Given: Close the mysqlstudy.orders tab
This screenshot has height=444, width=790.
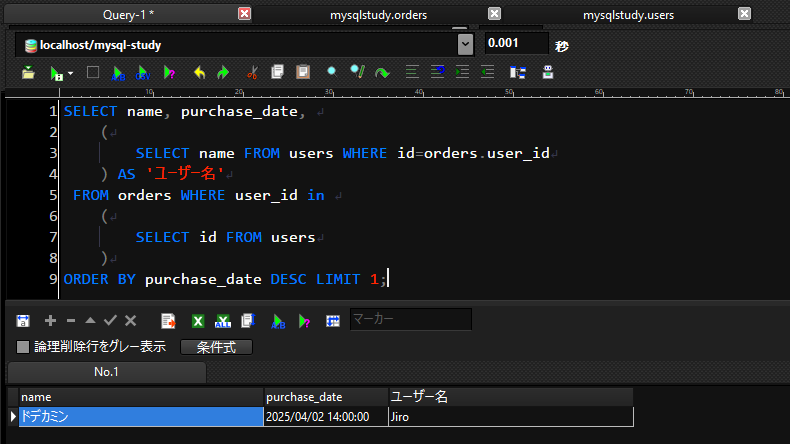Looking at the screenshot, I should (495, 14).
